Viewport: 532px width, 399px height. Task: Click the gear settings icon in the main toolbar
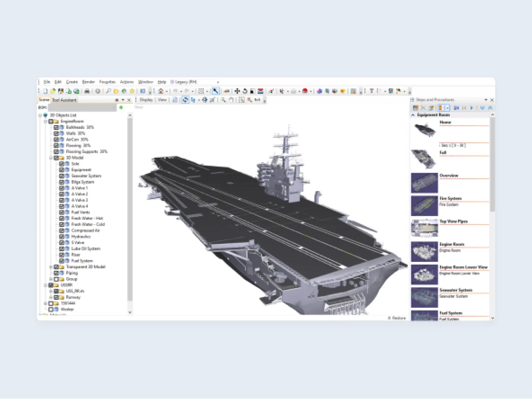[98, 91]
